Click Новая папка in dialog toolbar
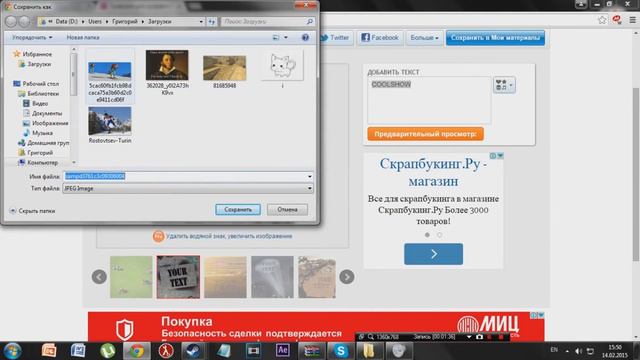The width and height of the screenshot is (640, 360). (83, 38)
